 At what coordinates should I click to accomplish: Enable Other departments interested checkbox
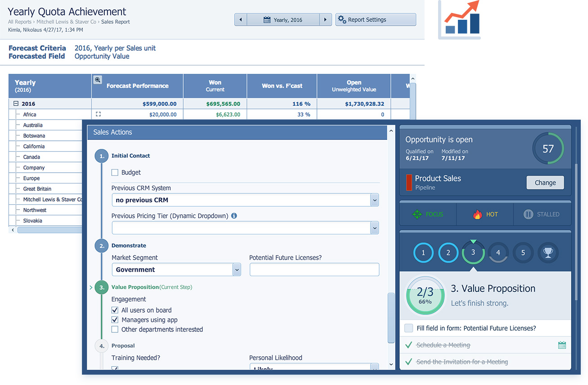pyautogui.click(x=115, y=330)
